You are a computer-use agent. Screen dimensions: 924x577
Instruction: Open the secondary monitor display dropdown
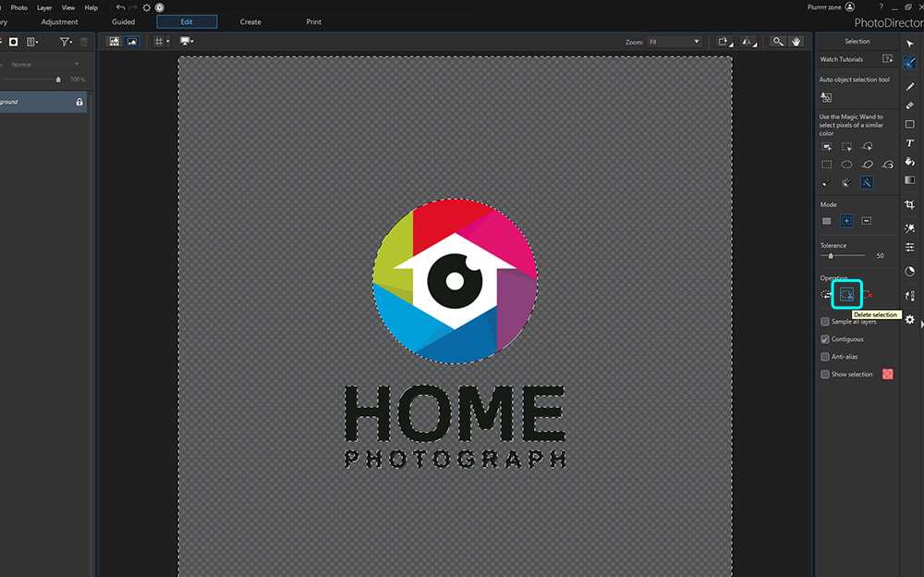187,42
